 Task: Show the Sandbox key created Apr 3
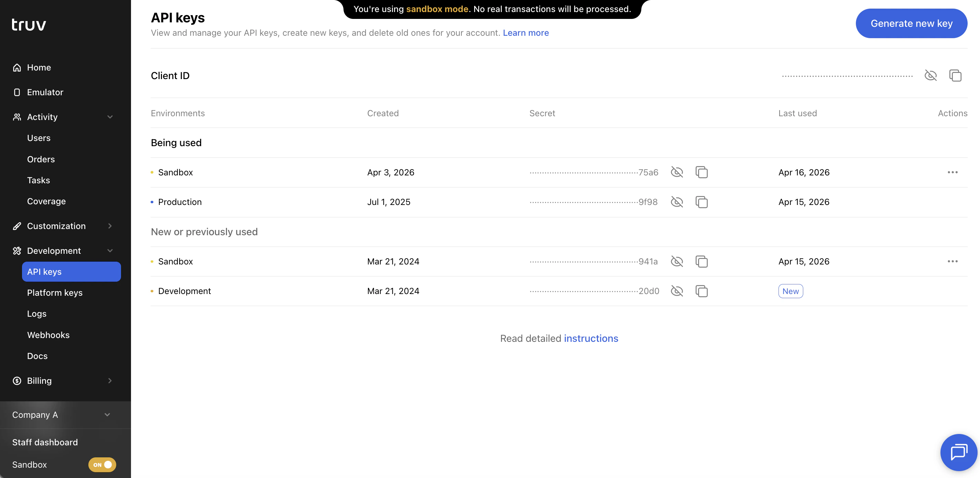point(677,172)
